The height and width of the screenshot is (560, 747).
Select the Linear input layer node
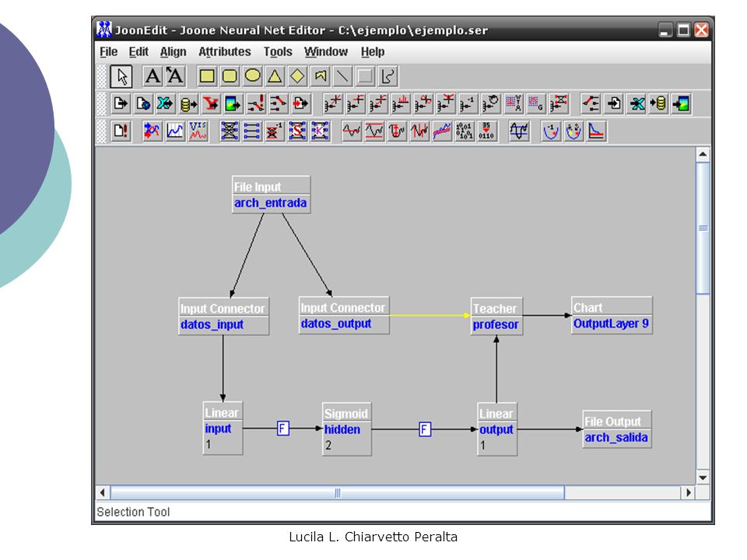point(223,429)
